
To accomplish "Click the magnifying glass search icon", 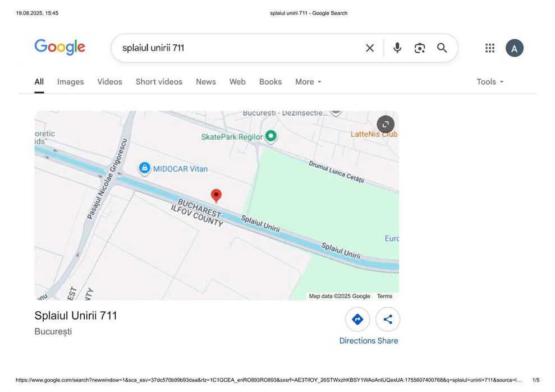I will [x=442, y=48].
